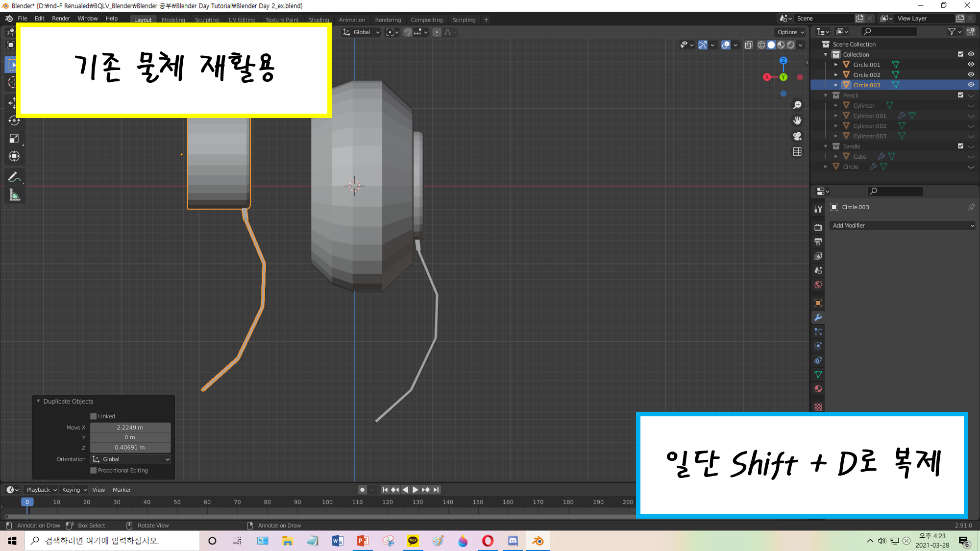Select the Scale tool
Screen dimensions: 980x551
pos(14,139)
